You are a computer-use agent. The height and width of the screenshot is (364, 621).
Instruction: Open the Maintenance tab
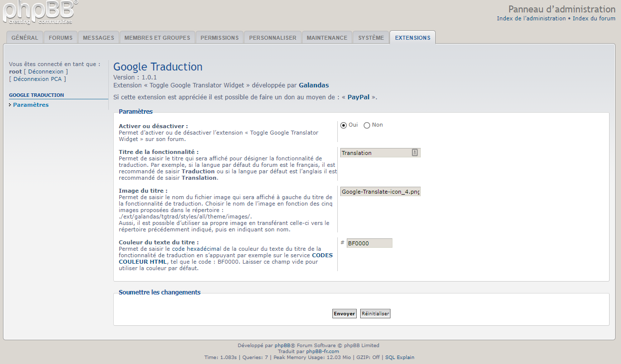[x=327, y=38]
